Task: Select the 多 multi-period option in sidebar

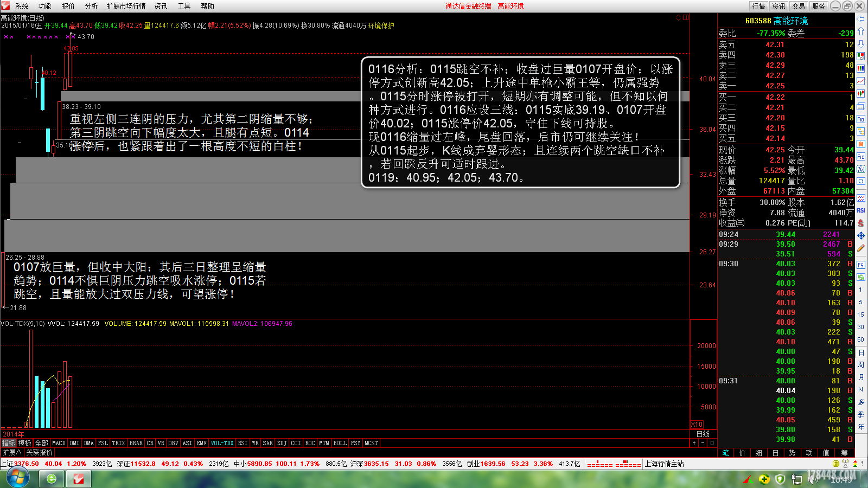Action: [861, 402]
